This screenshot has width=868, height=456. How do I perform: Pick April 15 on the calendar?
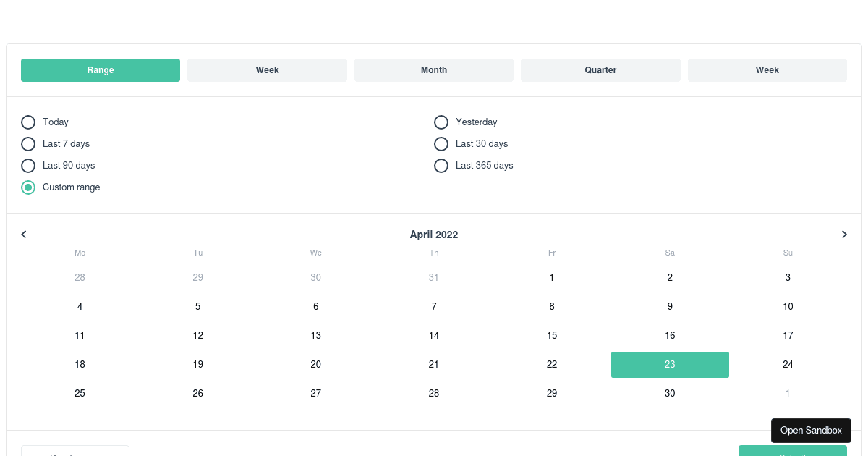pyautogui.click(x=552, y=335)
